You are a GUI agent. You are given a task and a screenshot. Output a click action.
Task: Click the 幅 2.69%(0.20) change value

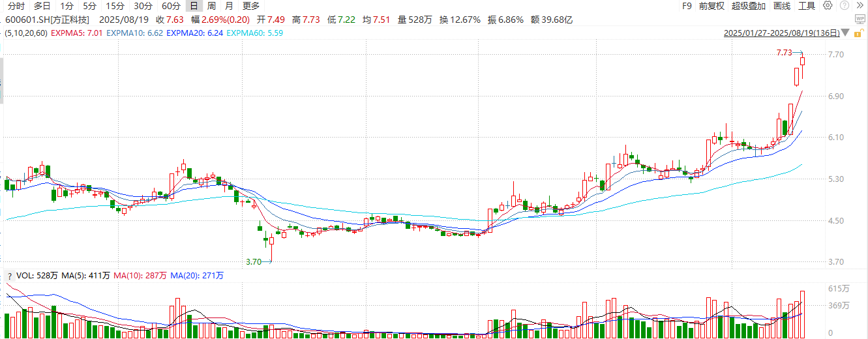pyautogui.click(x=221, y=20)
